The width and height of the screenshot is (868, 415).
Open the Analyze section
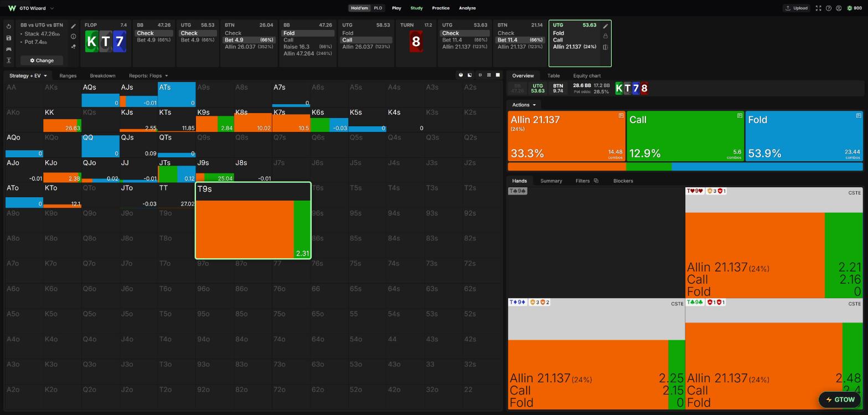pyautogui.click(x=467, y=8)
